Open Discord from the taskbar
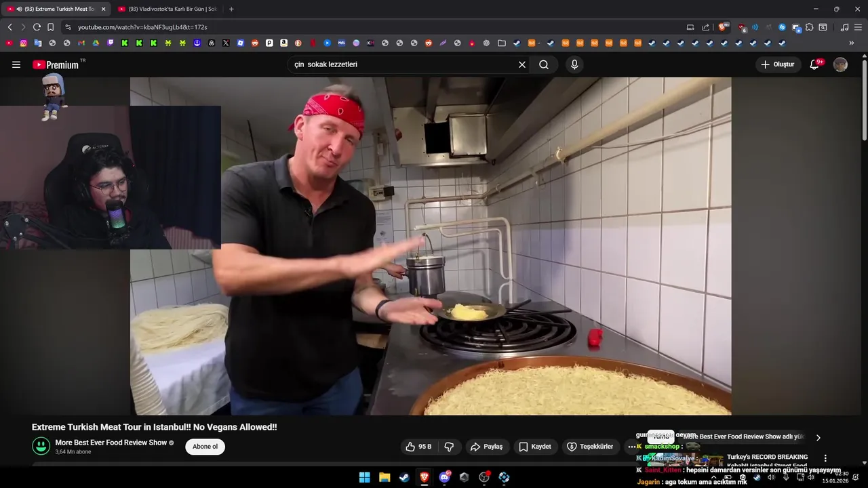This screenshot has height=488, width=868. click(x=445, y=477)
